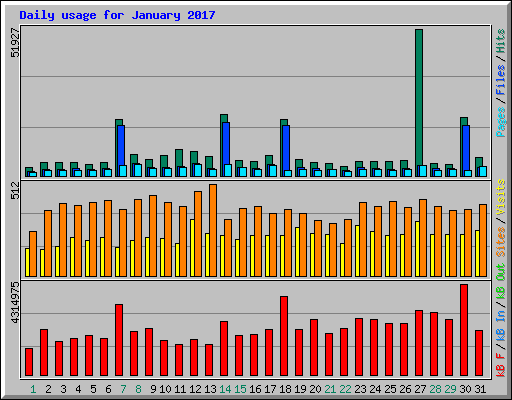
Task: Click the orange Sites bar for day 1
Action: (33, 254)
